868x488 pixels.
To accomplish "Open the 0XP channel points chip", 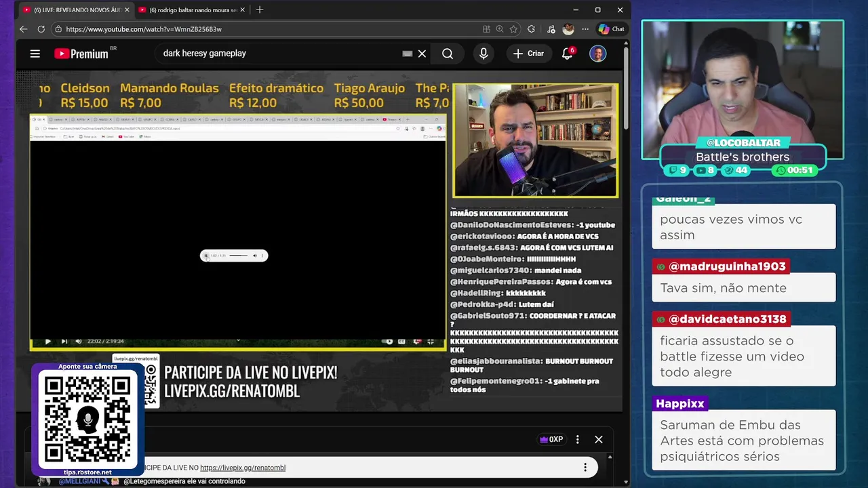I will point(551,439).
